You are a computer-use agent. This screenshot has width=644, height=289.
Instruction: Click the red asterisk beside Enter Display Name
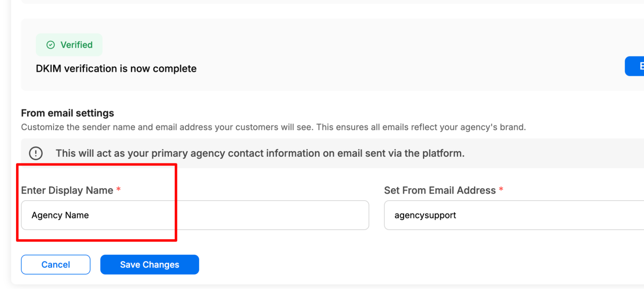click(x=119, y=189)
